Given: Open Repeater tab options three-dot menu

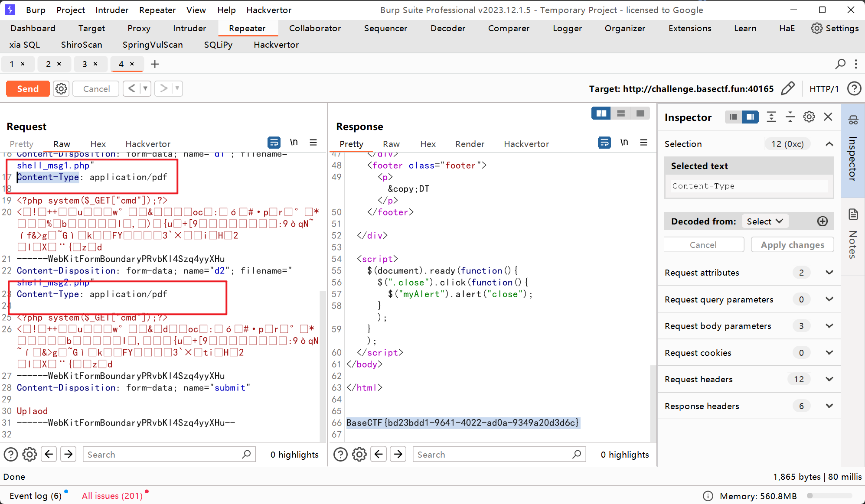Looking at the screenshot, I should tap(856, 64).
